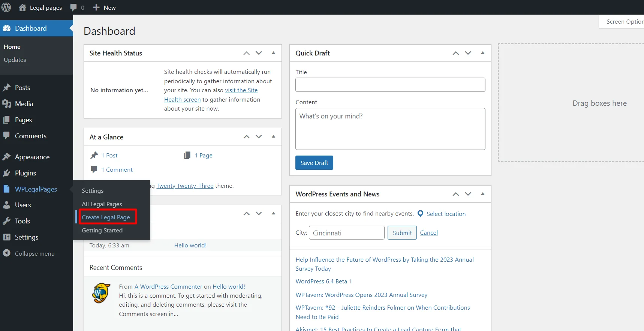Collapse the Site Health Status panel

[x=273, y=53]
